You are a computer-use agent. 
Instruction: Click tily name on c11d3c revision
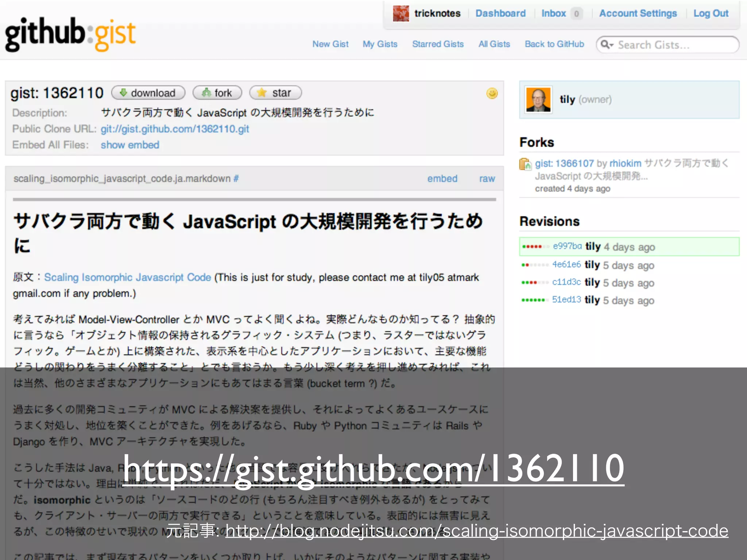point(592,283)
